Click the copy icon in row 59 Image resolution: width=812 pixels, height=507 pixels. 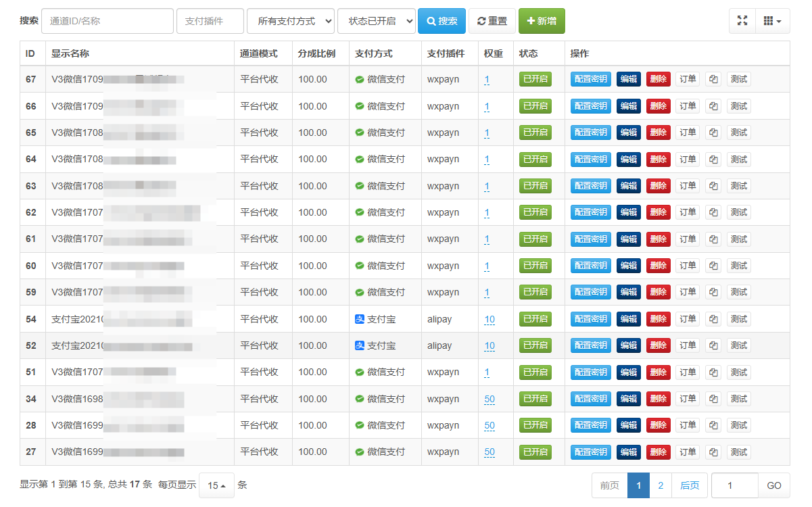(713, 292)
